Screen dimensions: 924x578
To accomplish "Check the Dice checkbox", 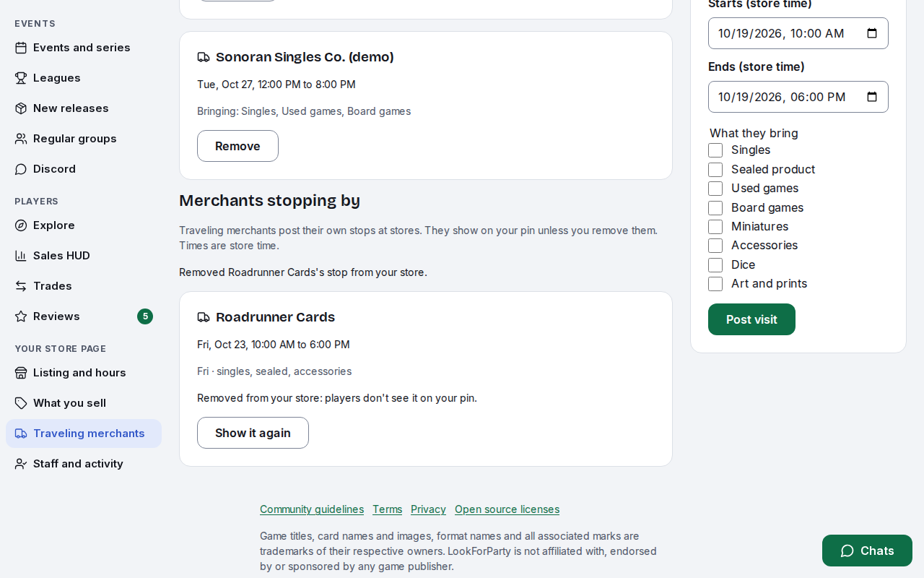I will point(715,265).
